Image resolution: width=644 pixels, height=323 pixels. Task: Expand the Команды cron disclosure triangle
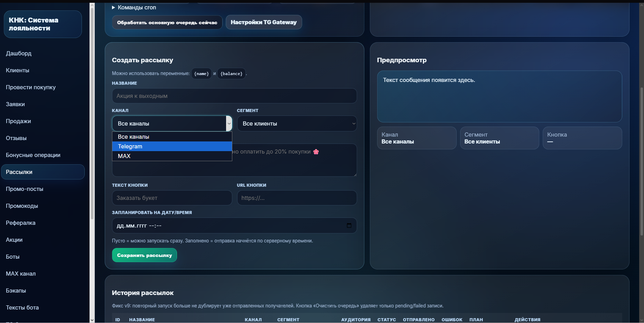tap(113, 8)
